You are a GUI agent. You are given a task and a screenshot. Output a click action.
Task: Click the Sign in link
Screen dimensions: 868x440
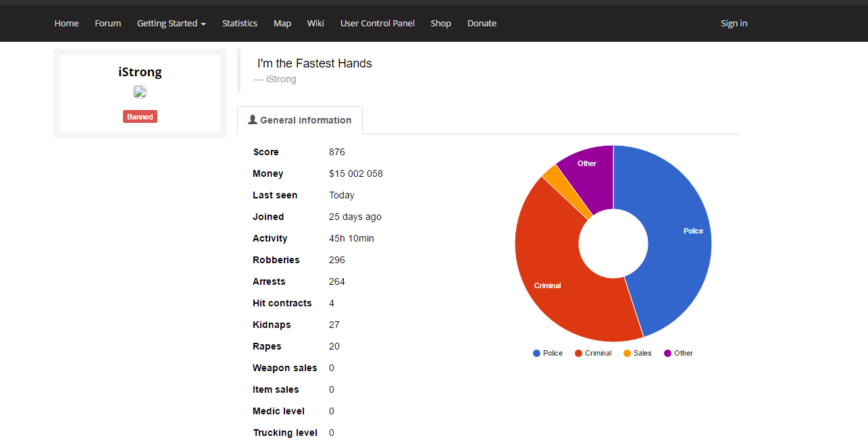734,23
